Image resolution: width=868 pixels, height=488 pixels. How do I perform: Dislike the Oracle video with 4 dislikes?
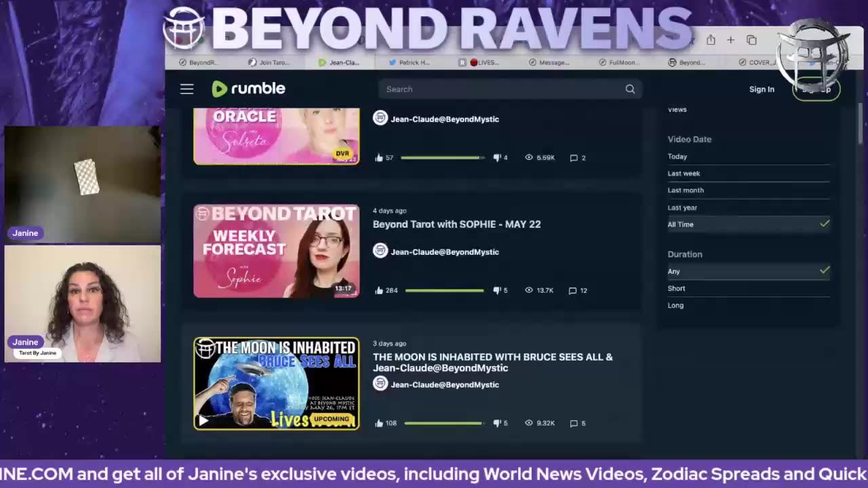pos(497,158)
